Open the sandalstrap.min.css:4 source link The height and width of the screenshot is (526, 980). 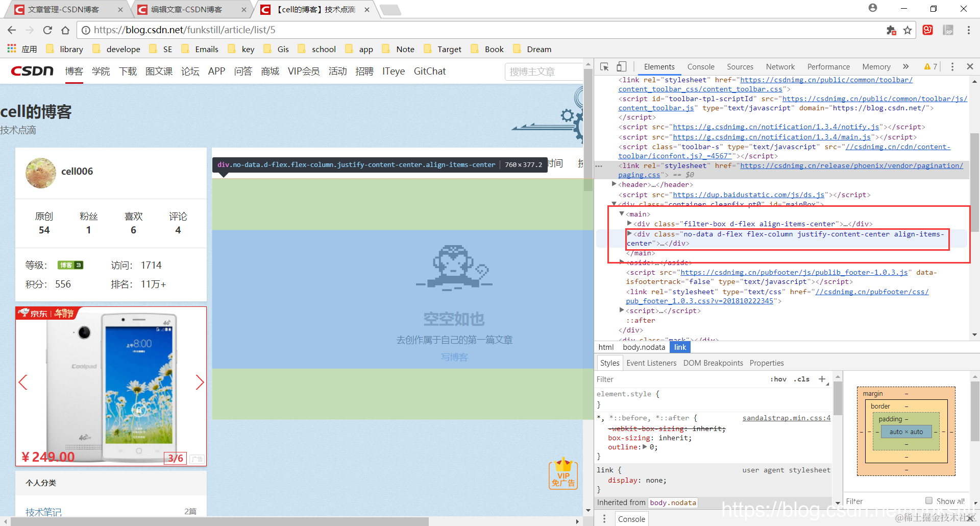[787, 418]
